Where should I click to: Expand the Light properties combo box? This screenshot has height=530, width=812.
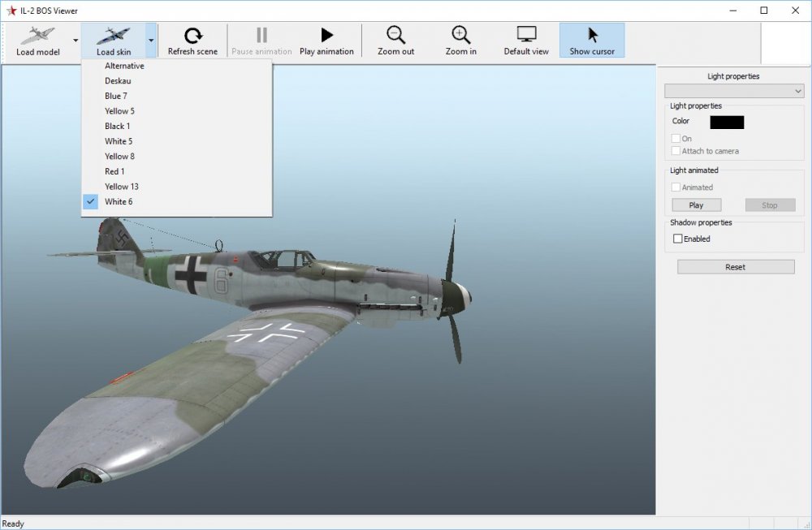tap(734, 91)
